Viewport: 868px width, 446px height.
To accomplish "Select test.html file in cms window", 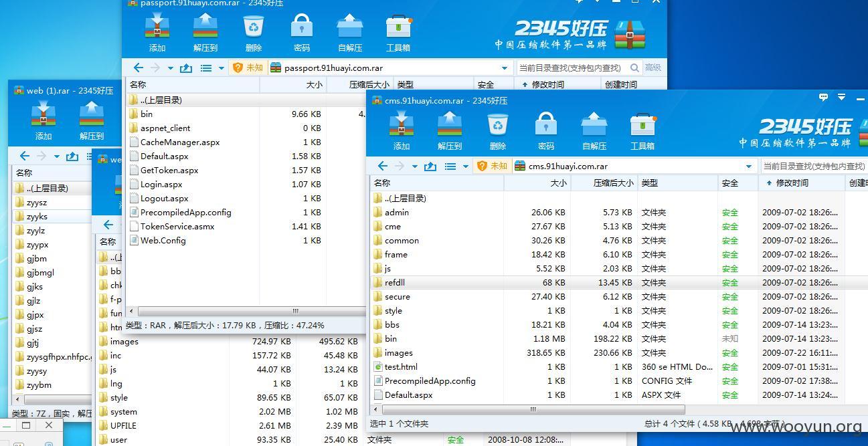I will pyautogui.click(x=619, y=366).
